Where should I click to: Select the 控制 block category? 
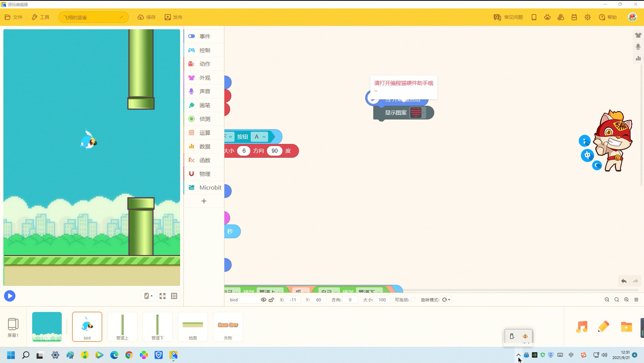click(204, 50)
